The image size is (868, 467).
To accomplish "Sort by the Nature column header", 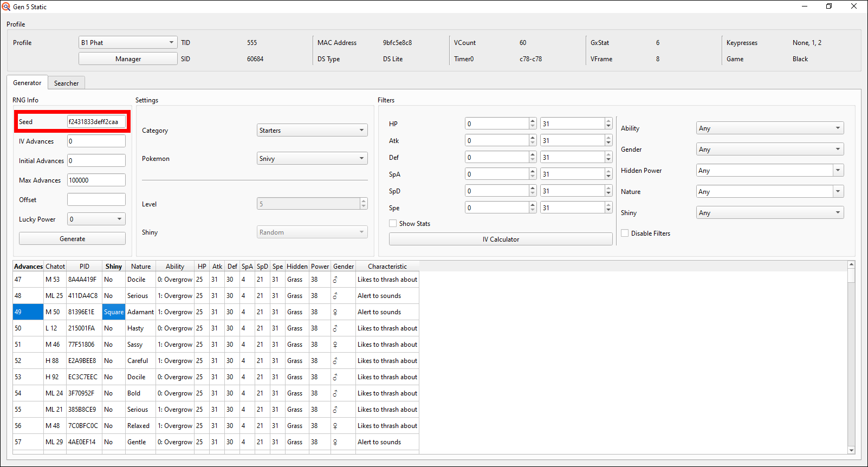I will (x=141, y=266).
